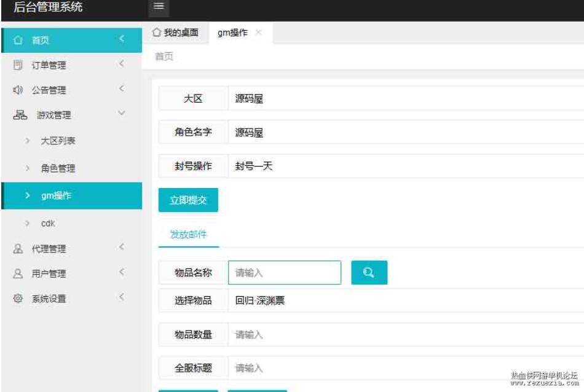The height and width of the screenshot is (392, 584).
Task: Click the 公告管理 menu label
Action: tap(49, 90)
